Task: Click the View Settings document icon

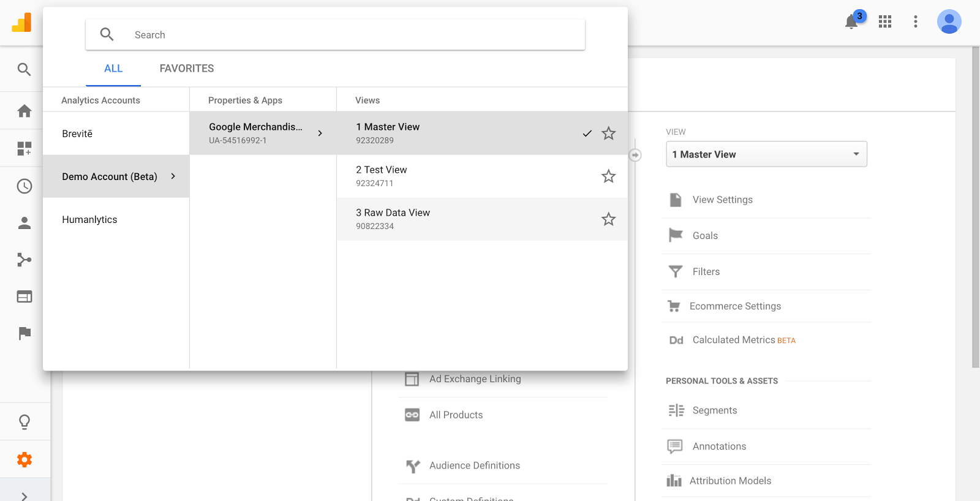Action: pos(676,200)
